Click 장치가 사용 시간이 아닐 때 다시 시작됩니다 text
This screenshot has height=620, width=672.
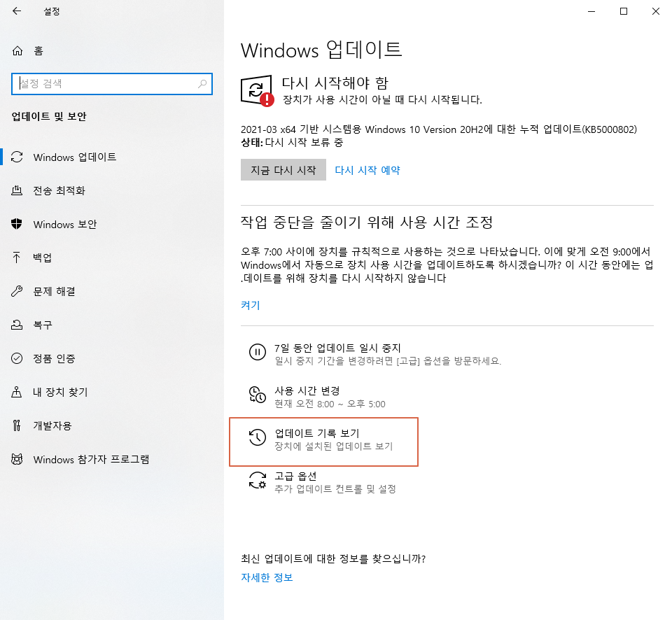click(x=382, y=100)
